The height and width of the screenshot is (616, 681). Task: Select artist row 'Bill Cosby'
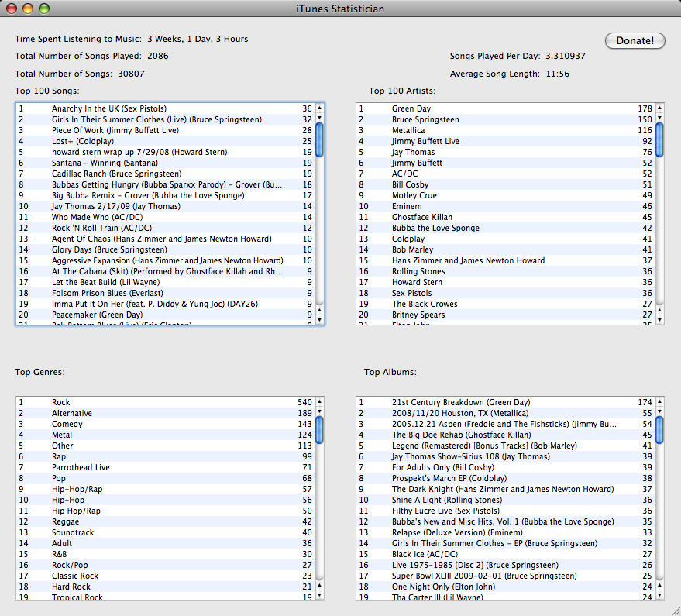(x=506, y=184)
